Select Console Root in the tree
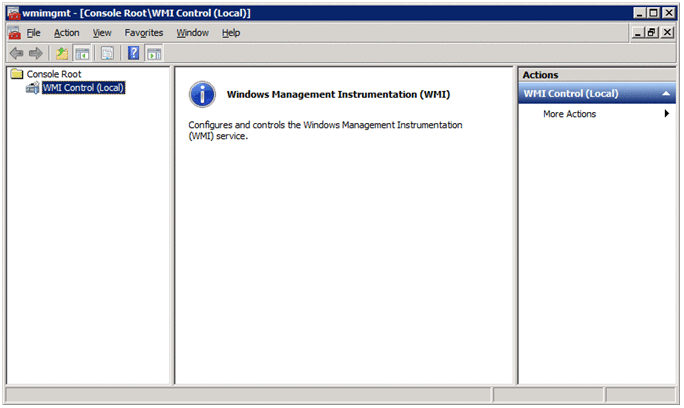This screenshot has height=408, width=684. 54,74
